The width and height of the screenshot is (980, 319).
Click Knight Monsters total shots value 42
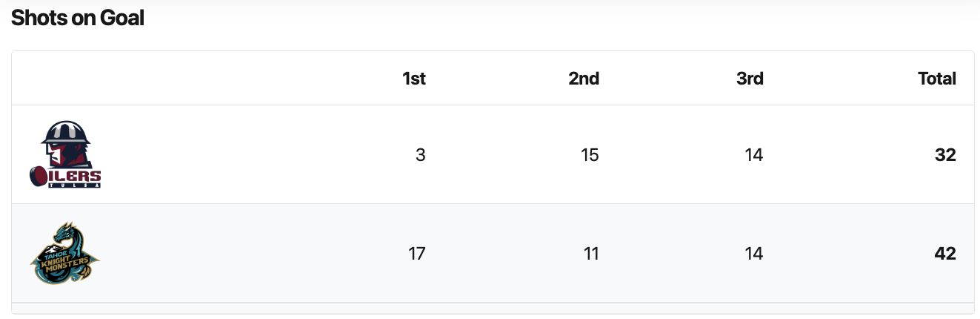pos(945,254)
